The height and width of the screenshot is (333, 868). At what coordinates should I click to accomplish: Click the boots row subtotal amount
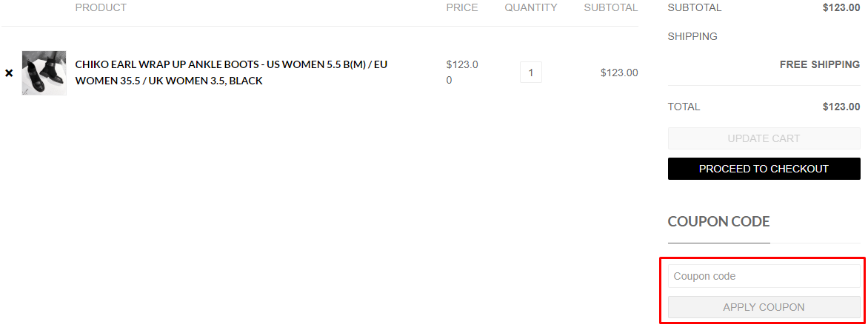click(x=619, y=73)
